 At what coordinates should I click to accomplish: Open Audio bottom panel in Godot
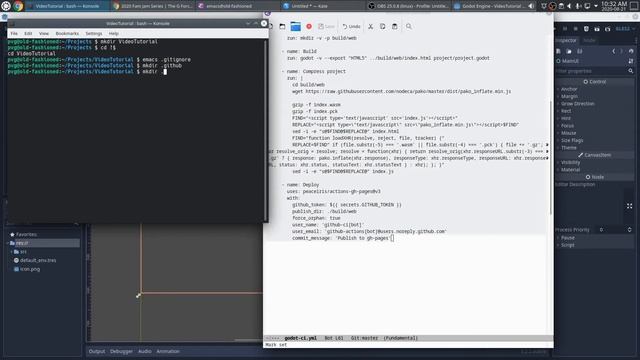(144, 351)
